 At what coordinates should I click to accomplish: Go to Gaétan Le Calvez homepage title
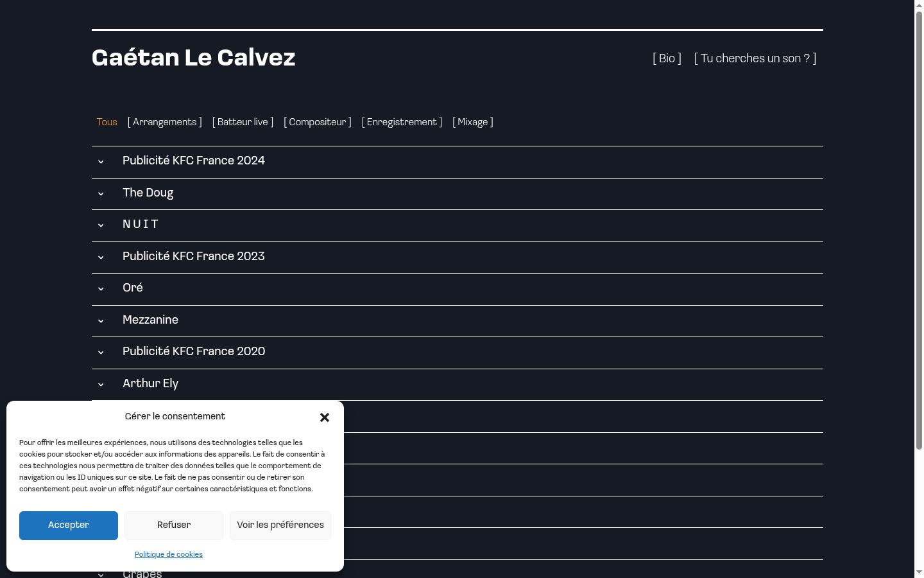pos(194,58)
